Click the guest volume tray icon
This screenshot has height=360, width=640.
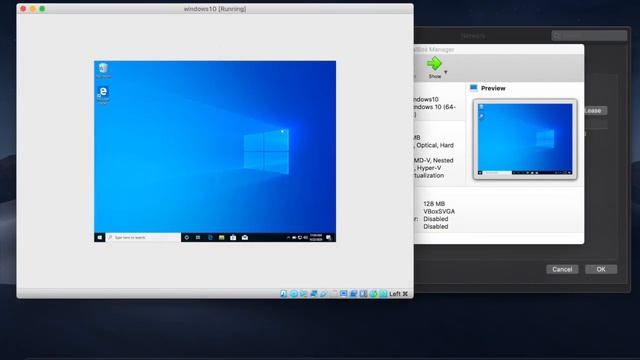click(x=305, y=237)
